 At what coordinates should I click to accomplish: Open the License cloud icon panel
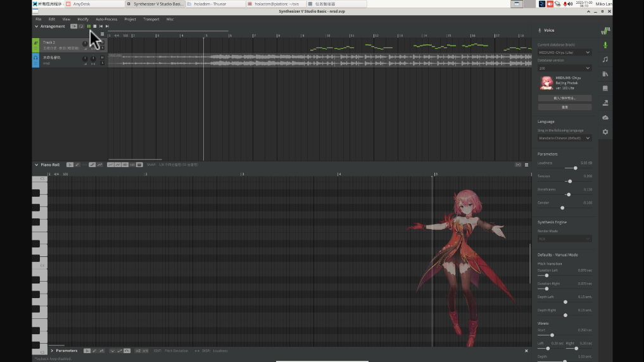(x=605, y=118)
